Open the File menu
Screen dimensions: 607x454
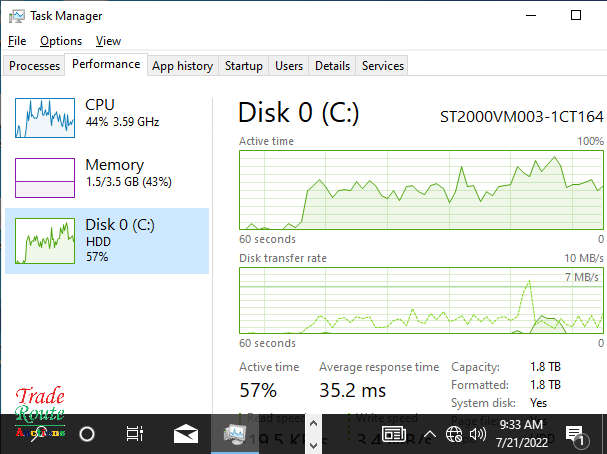pyautogui.click(x=17, y=41)
